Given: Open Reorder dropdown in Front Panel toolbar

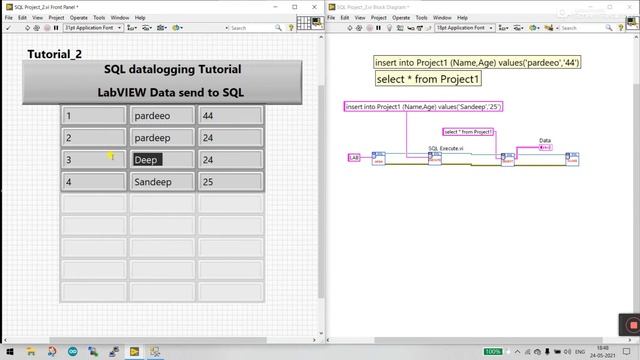Looking at the screenshot, I should (x=177, y=28).
